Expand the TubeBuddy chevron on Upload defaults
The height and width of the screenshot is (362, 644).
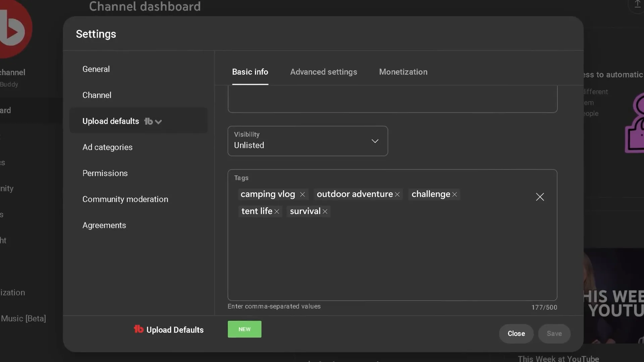[x=158, y=121]
